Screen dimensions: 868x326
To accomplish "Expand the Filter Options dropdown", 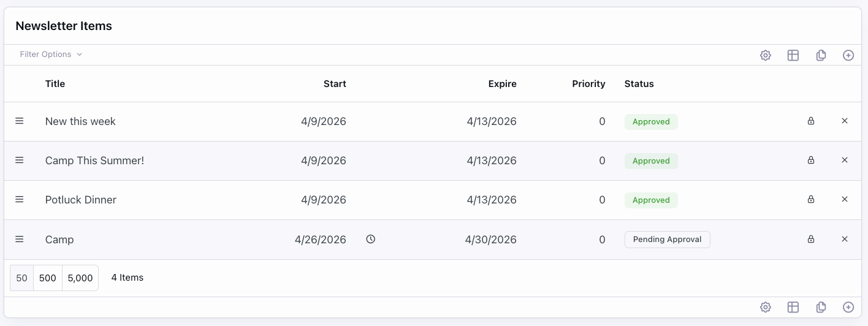I will [51, 55].
